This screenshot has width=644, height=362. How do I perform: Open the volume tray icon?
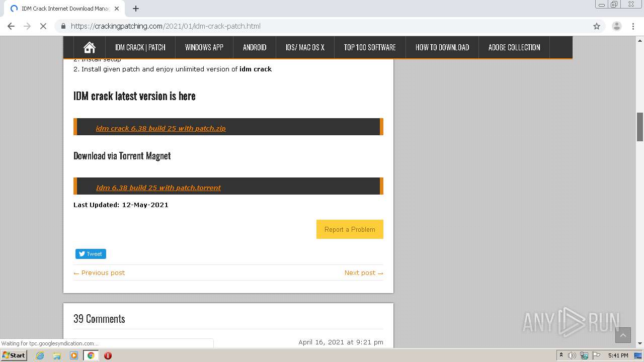pyautogui.click(x=572, y=355)
